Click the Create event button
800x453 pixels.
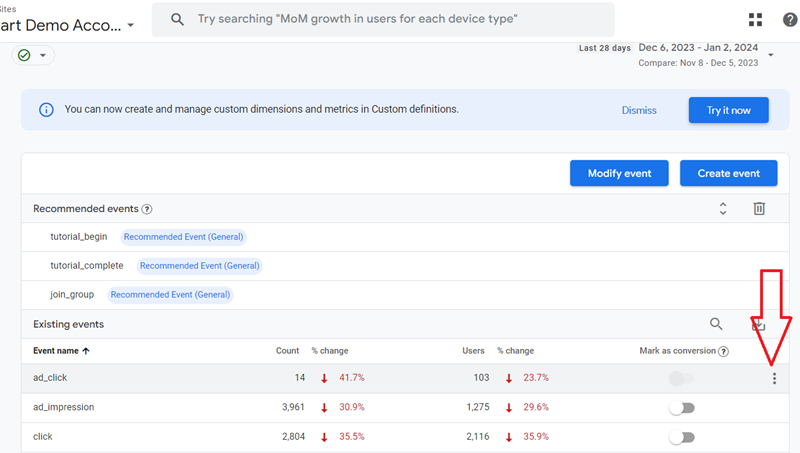[729, 173]
